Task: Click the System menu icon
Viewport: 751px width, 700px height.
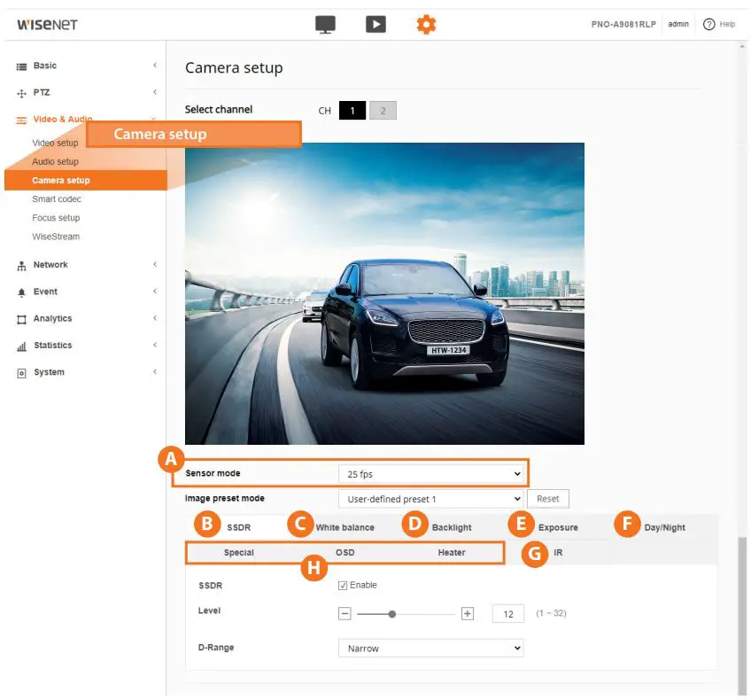Action: (x=21, y=373)
